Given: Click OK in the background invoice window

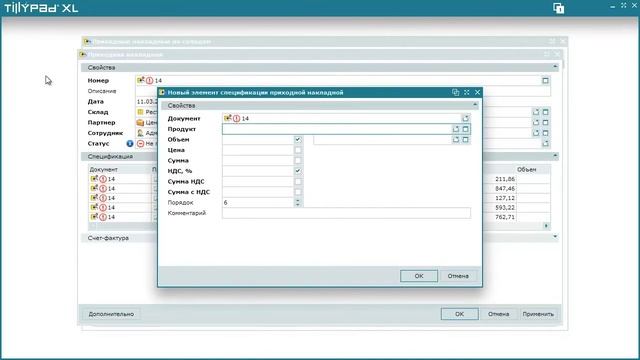Looking at the screenshot, I should click(x=460, y=314).
